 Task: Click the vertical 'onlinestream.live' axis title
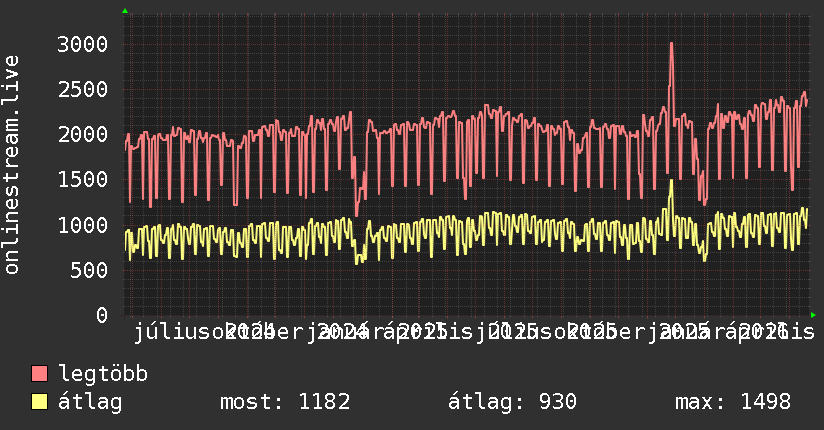[12, 165]
